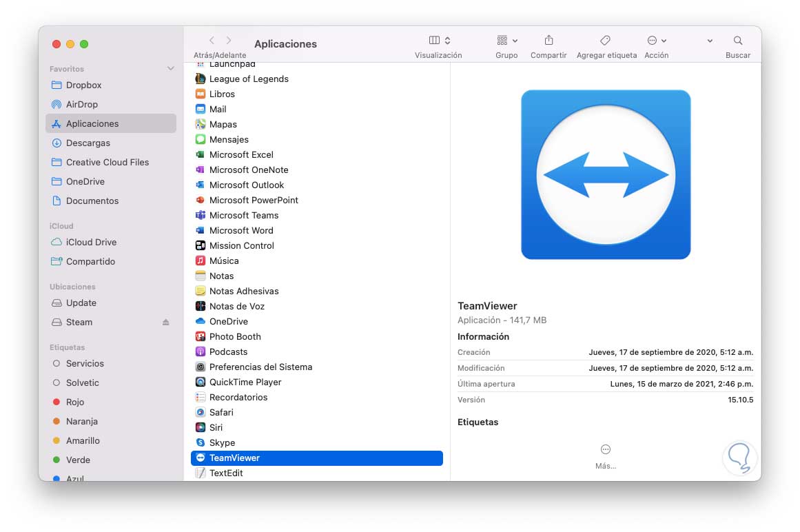Screen dimensions: 800x532
Task: Select the Microsoft Excel icon
Action: click(201, 154)
